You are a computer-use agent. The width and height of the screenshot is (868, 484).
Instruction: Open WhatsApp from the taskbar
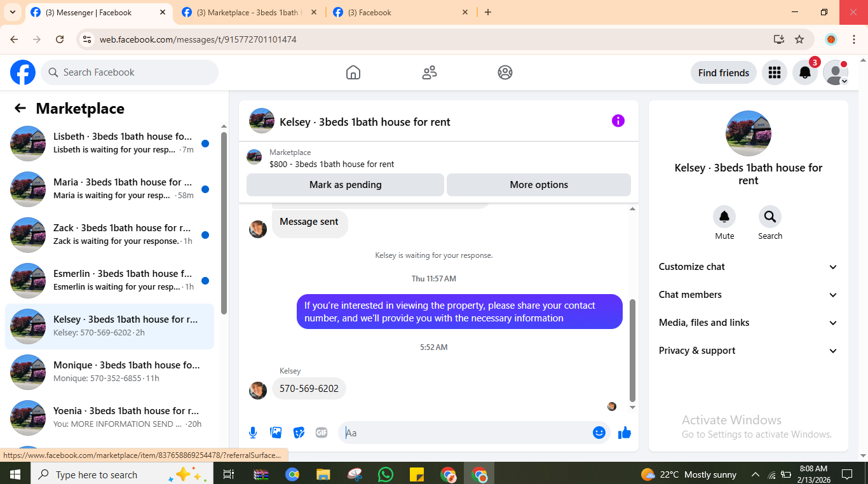click(386, 474)
